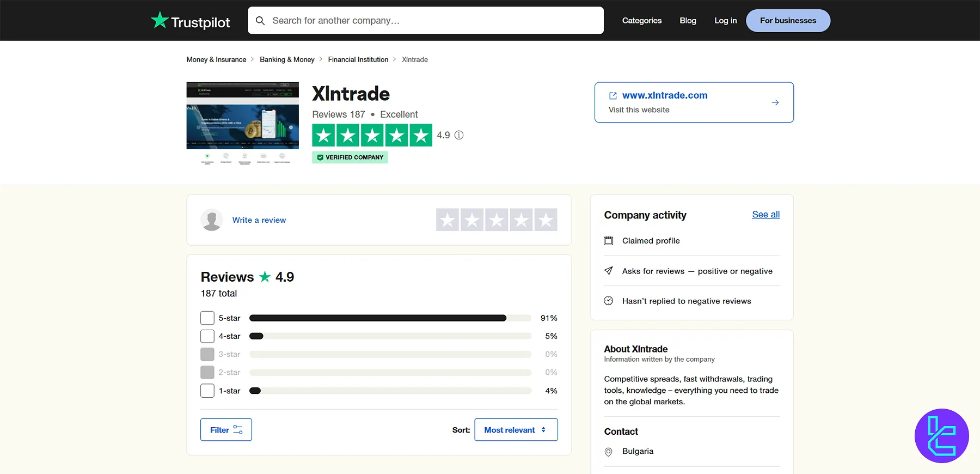
Task: Click the Verified Company badge
Action: (x=350, y=157)
